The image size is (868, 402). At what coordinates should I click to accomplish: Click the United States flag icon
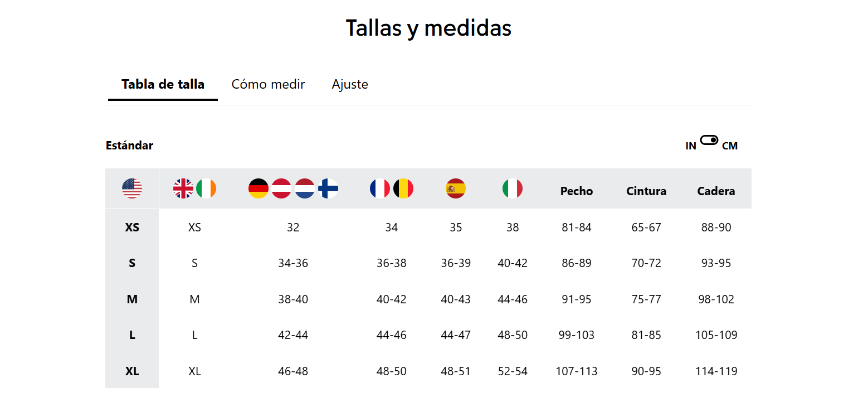132,188
